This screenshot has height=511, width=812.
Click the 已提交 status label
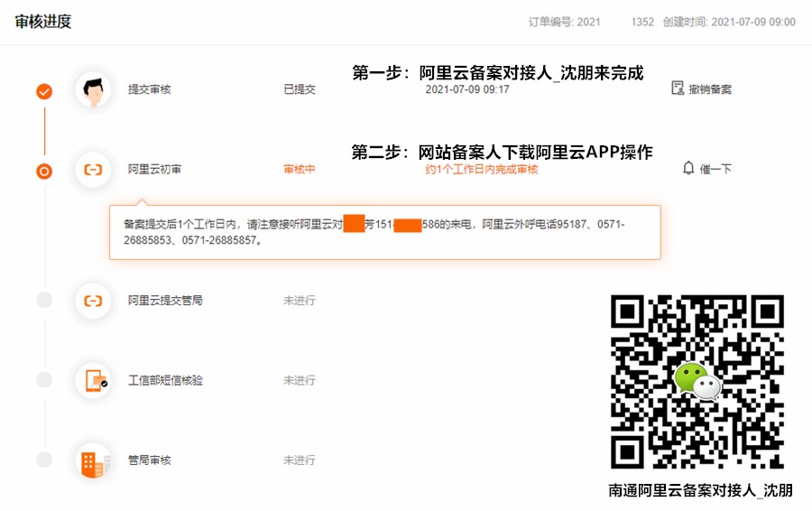coord(300,89)
